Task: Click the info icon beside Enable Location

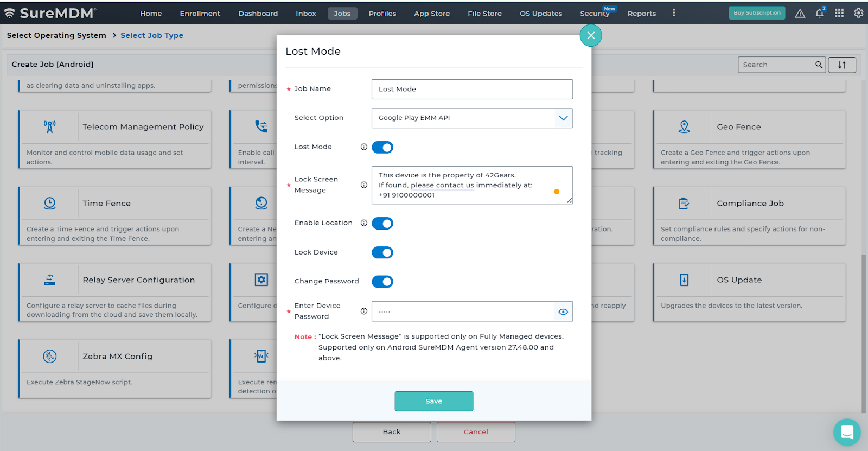Action: [364, 223]
